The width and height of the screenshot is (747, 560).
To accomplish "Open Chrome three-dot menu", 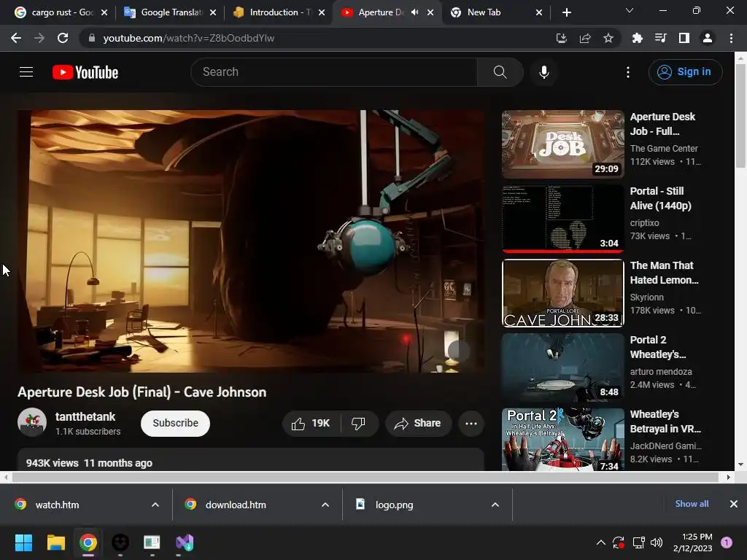I will click(731, 38).
